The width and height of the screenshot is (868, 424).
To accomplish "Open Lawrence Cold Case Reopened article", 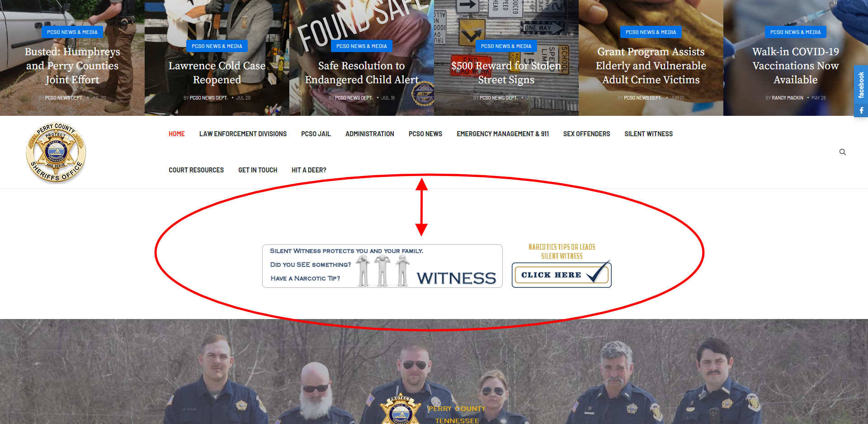I will pos(217,72).
